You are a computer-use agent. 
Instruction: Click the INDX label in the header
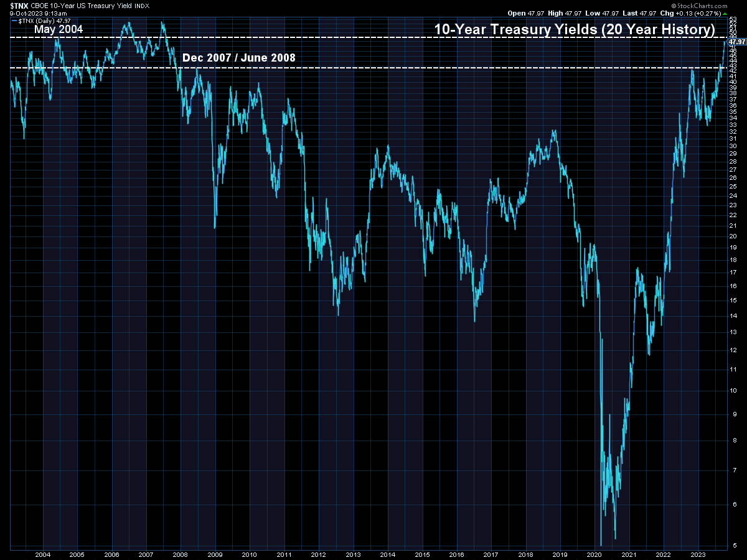[x=142, y=6]
